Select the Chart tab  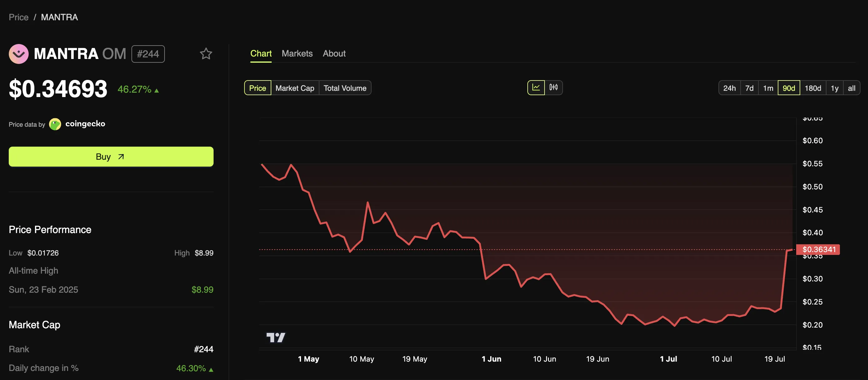click(261, 53)
